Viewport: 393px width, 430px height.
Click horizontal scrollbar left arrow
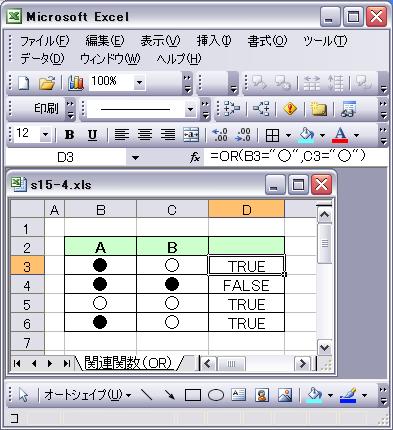tap(208, 363)
